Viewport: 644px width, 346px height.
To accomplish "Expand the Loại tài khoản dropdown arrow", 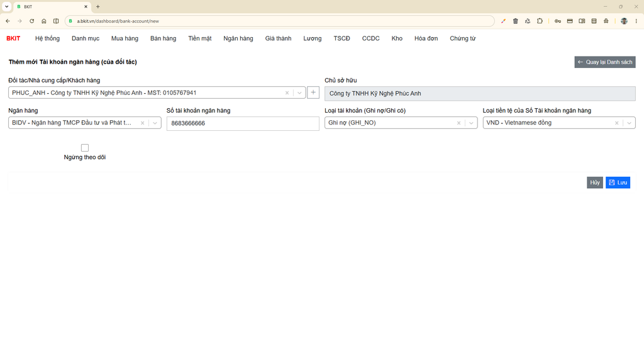I will coord(471,123).
